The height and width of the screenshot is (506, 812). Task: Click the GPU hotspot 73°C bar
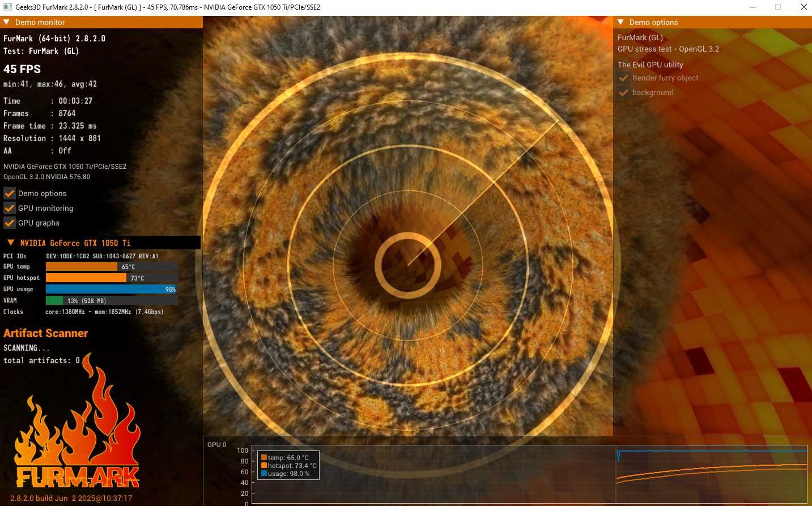coord(112,278)
